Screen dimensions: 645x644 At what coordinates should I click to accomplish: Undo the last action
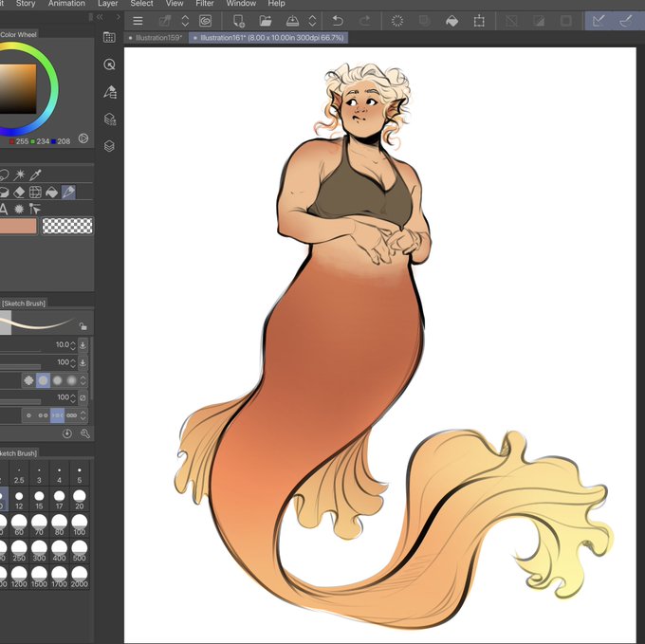coord(338,21)
